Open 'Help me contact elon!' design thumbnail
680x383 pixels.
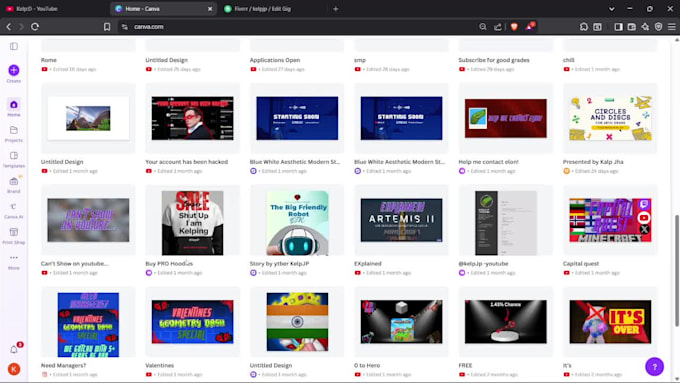506,118
